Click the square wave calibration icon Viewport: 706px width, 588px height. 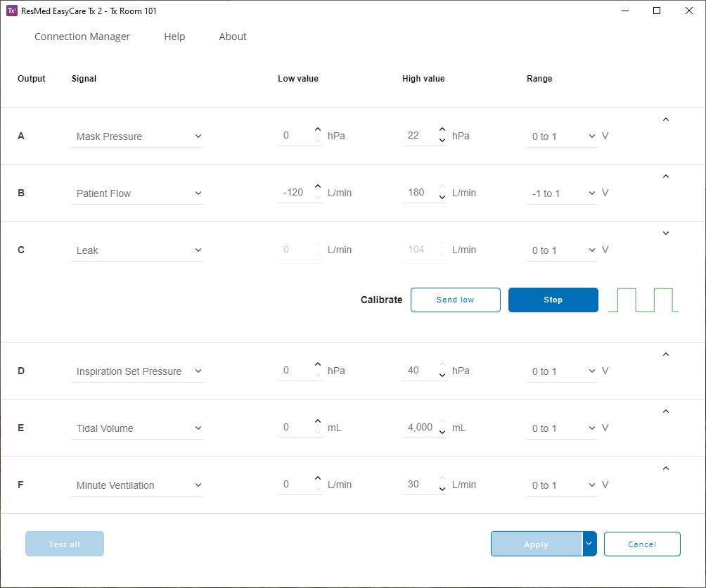[x=643, y=300]
